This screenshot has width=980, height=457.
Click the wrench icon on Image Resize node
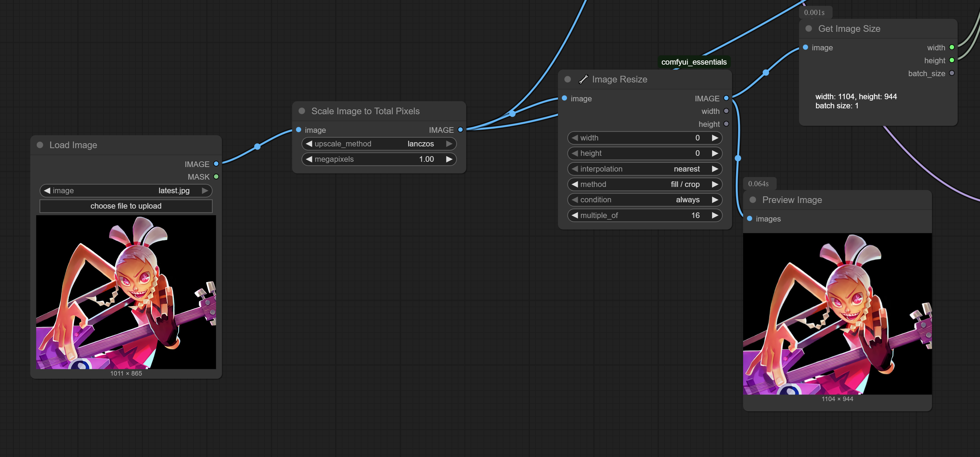click(583, 79)
